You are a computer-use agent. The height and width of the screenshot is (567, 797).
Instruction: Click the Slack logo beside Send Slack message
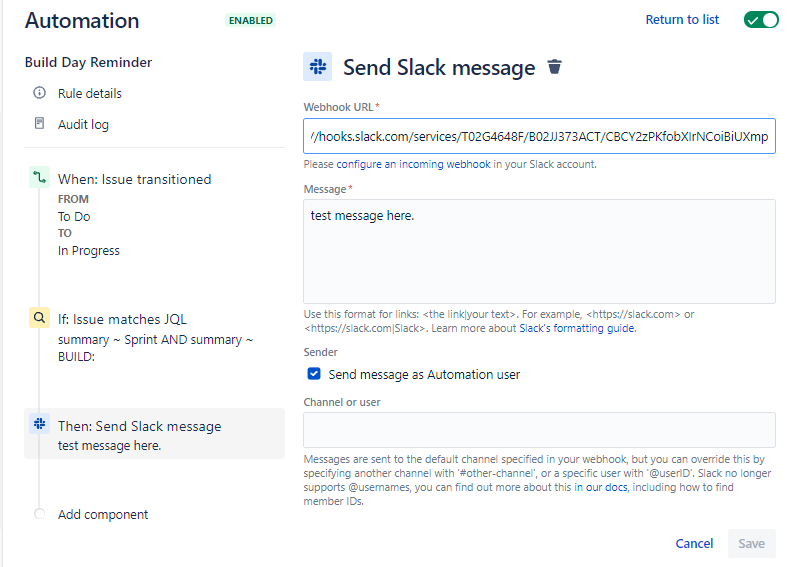(318, 67)
